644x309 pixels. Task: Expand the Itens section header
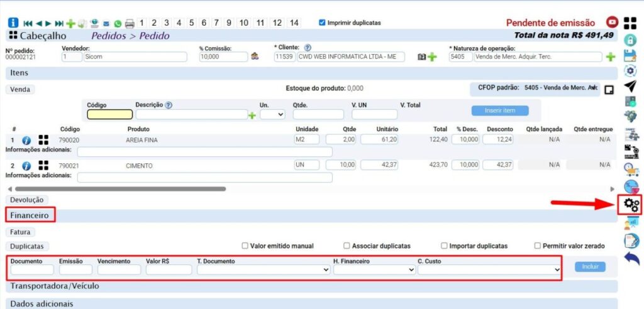[x=311, y=73]
